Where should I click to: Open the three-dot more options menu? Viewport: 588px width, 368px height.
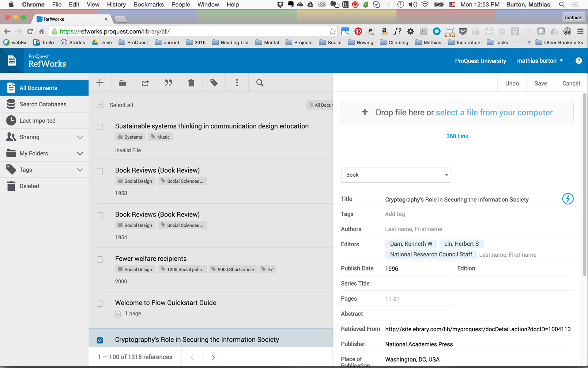pos(237,83)
